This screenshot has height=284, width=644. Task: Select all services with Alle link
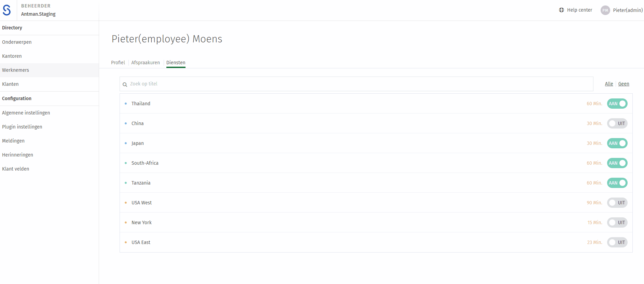coord(609,84)
